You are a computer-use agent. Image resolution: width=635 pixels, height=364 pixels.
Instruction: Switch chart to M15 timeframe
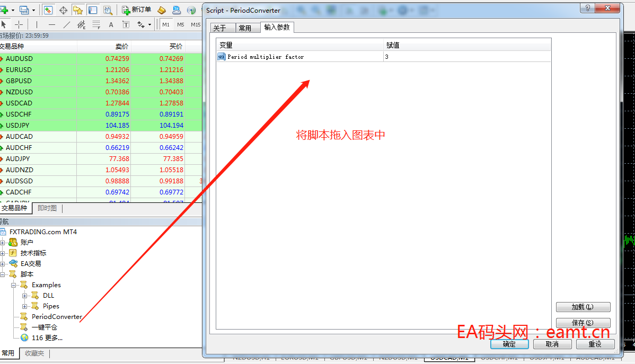pyautogui.click(x=196, y=25)
